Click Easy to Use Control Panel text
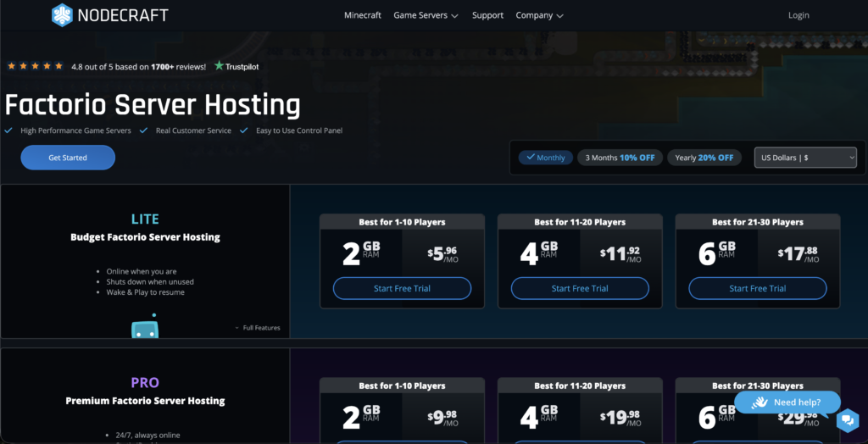868x444 pixels. [299, 130]
